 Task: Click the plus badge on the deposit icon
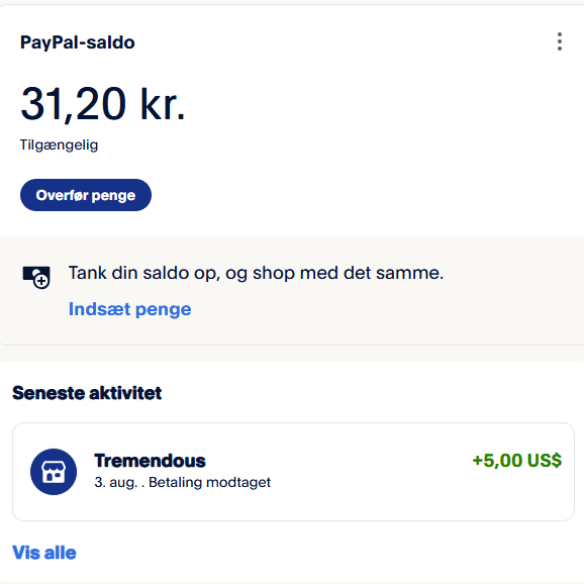pyautogui.click(x=41, y=281)
